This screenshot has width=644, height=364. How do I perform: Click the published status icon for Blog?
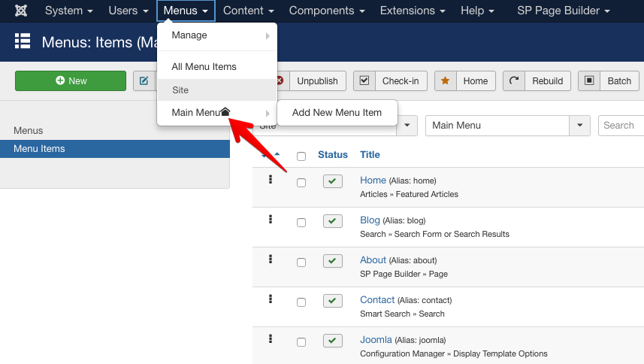point(333,221)
